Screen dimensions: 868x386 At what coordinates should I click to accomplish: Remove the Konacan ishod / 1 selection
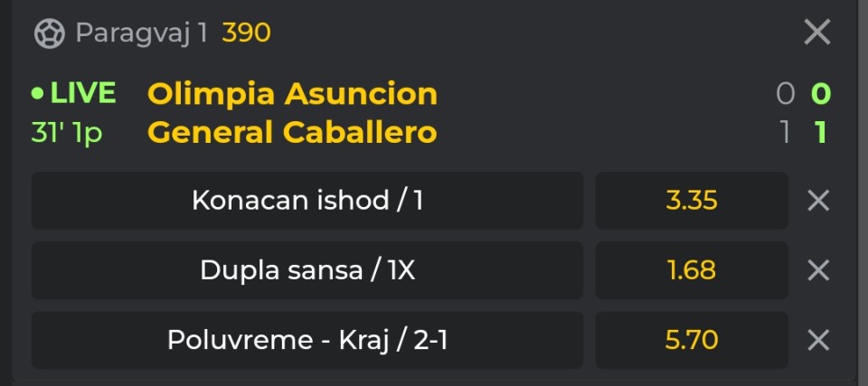(818, 201)
